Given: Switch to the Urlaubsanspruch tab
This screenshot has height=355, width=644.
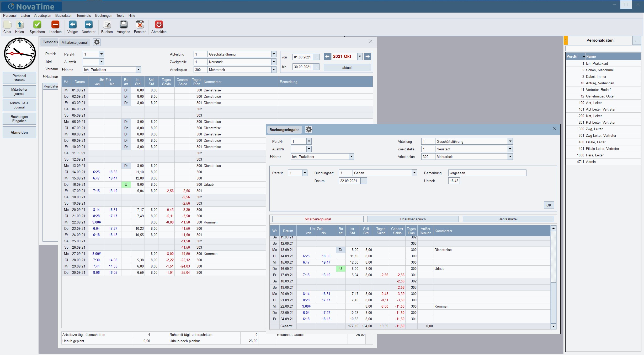Looking at the screenshot, I should tap(413, 219).
